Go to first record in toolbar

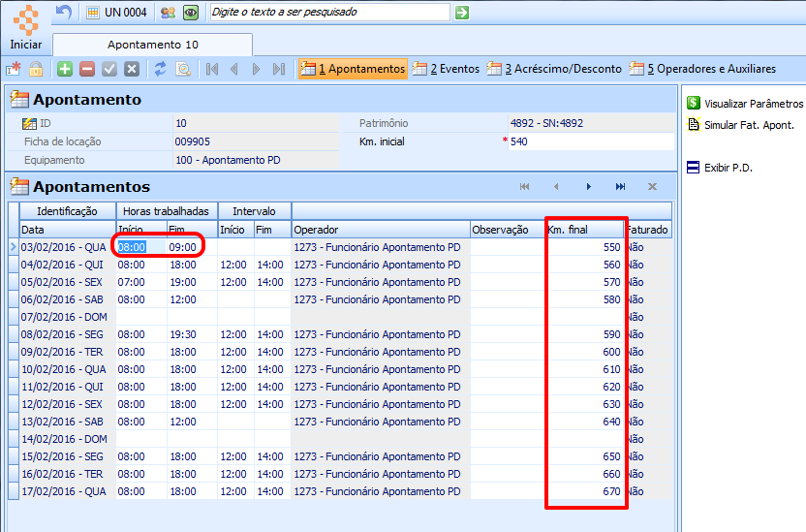(212, 69)
